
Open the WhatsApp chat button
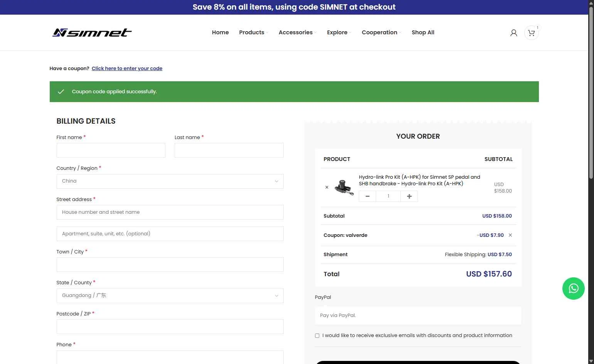(x=573, y=289)
